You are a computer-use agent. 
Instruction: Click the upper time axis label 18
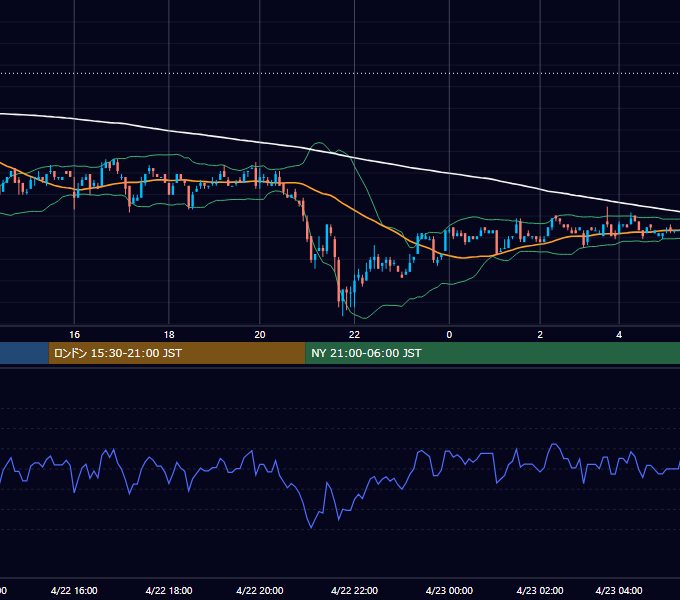(169, 335)
